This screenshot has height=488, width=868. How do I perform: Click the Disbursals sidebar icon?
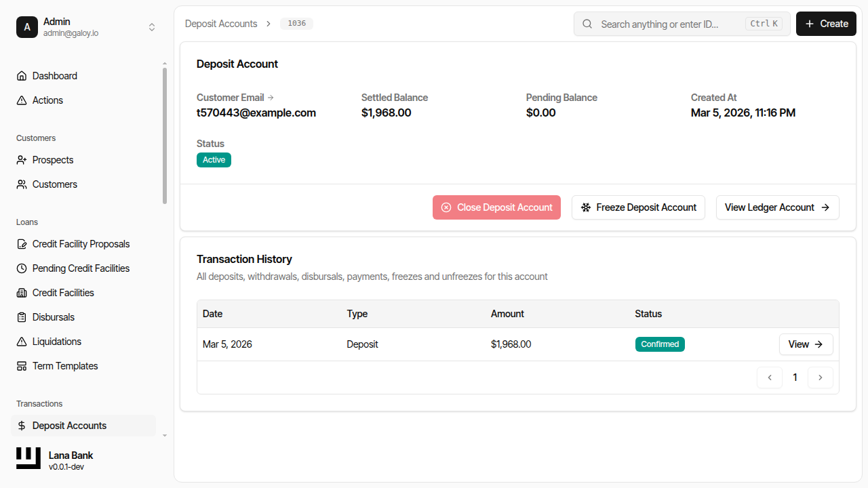(21, 317)
